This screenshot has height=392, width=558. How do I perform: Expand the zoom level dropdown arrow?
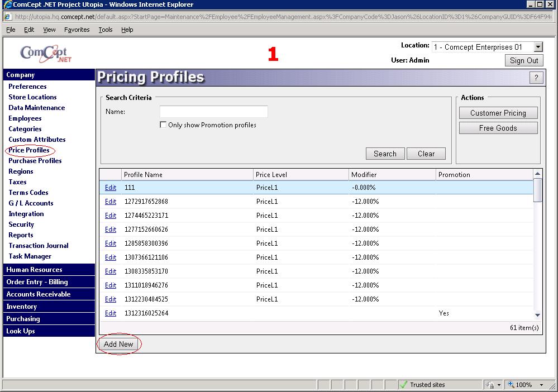coord(541,385)
